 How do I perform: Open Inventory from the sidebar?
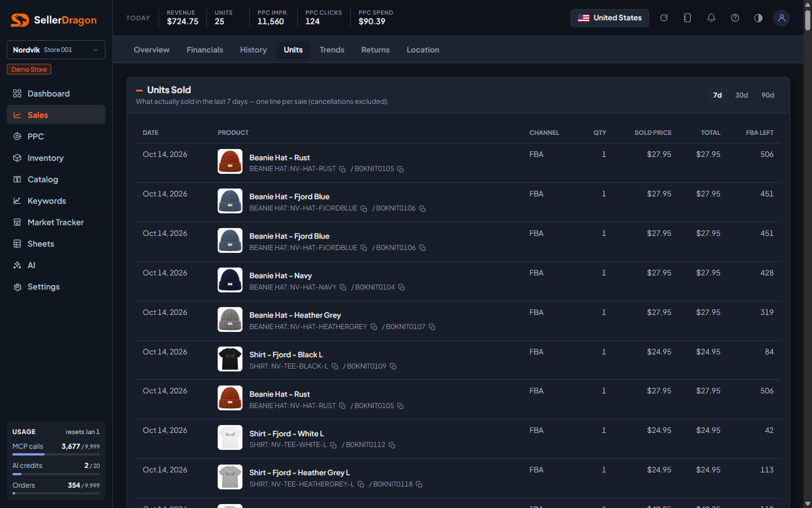coord(56,158)
